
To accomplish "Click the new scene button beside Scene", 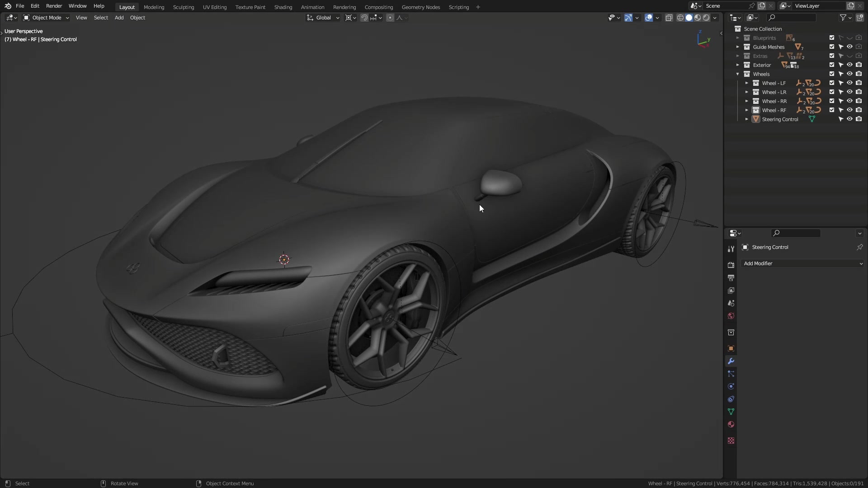I will click(762, 6).
